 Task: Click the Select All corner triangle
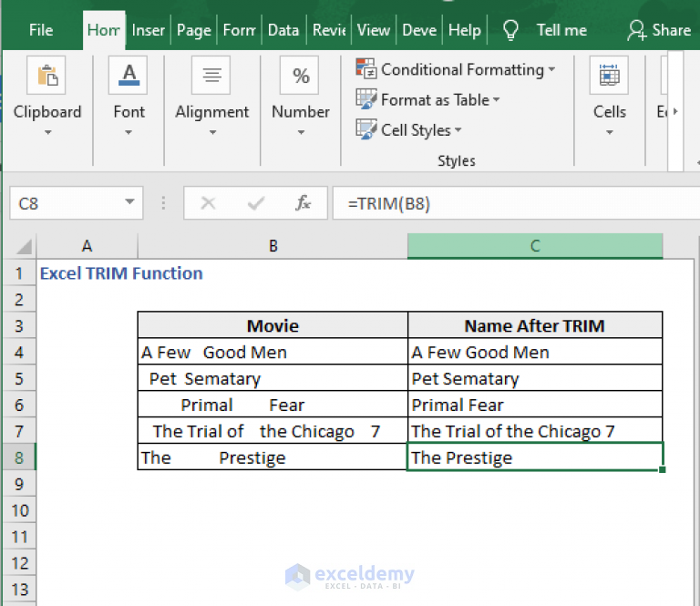24,246
